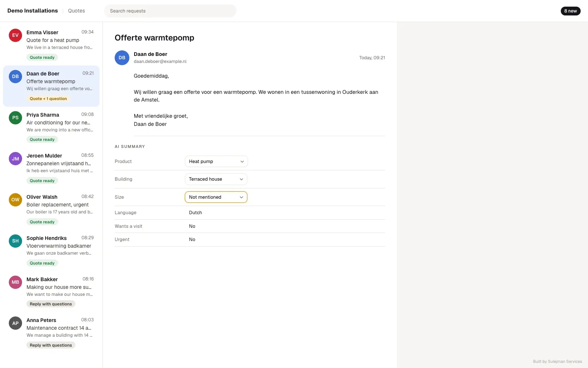This screenshot has height=368, width=588.
Task: Open the Quotes section in the header
Action: (x=76, y=11)
